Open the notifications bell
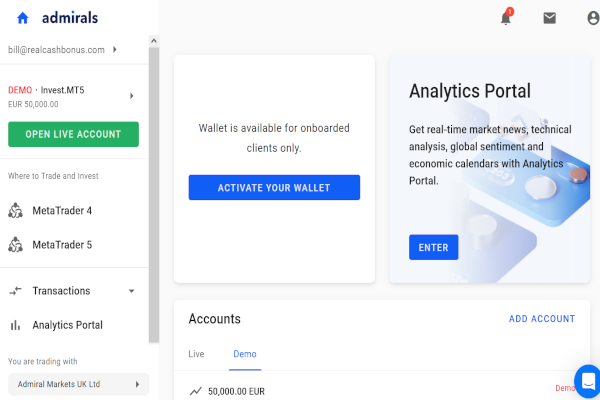 coord(506,17)
